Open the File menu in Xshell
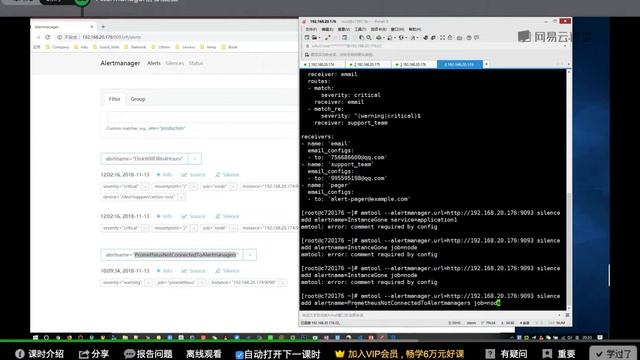Image resolution: width=640 pixels, height=360 pixels. (x=311, y=29)
